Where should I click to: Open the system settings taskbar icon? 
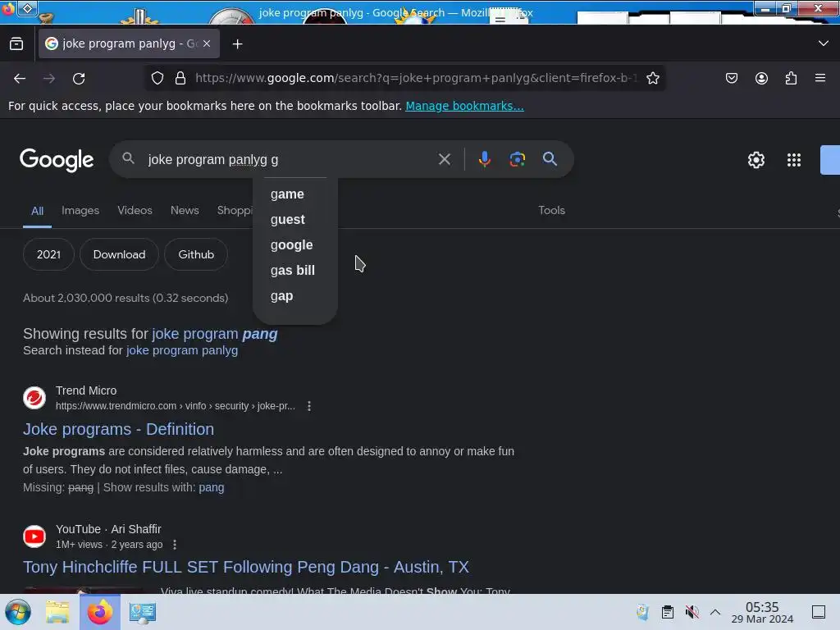click(x=143, y=612)
